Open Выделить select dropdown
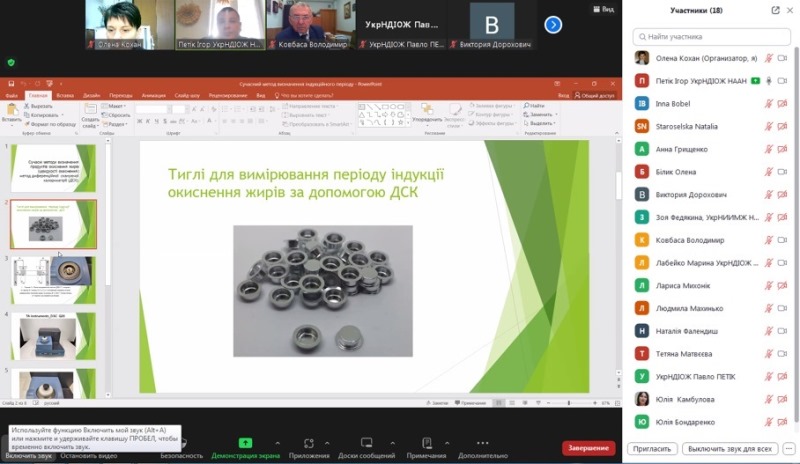Screen dimensions: 800x464 coord(540,123)
